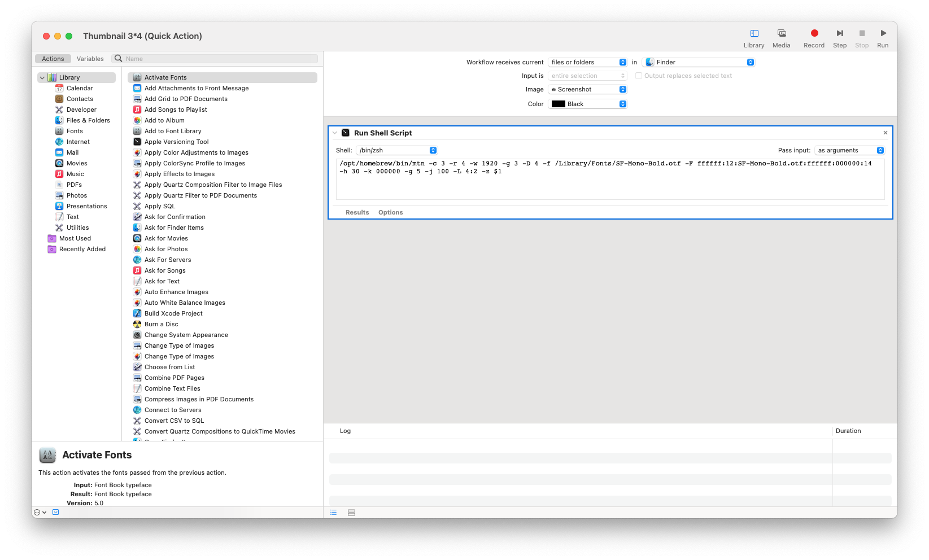Choose the Fonts category

tap(75, 131)
